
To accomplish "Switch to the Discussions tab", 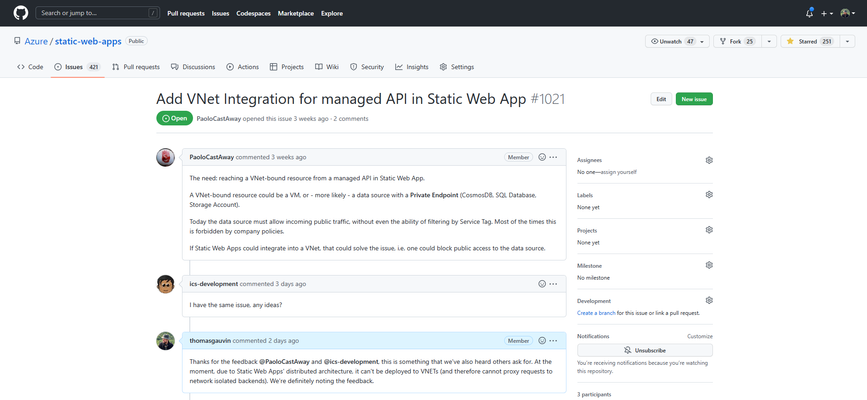I will point(193,67).
